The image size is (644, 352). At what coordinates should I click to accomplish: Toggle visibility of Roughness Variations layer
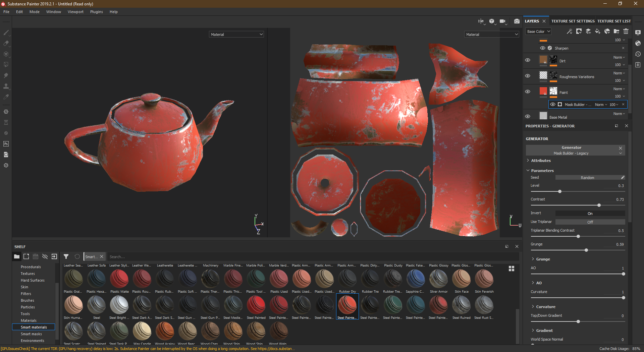click(528, 76)
